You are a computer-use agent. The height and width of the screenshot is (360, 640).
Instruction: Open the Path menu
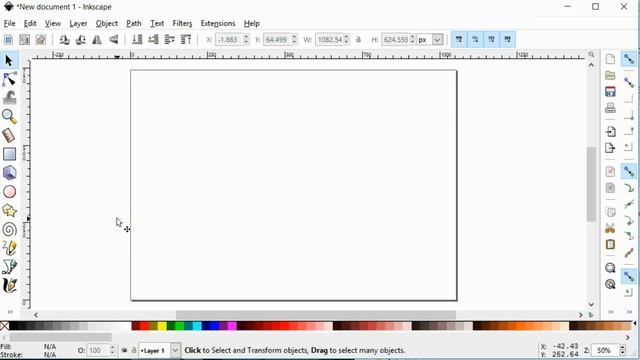pos(133,24)
